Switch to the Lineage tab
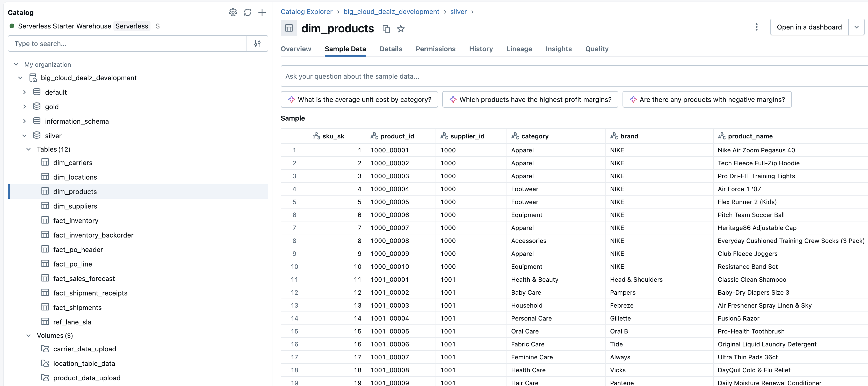The width and height of the screenshot is (868, 386). pyautogui.click(x=519, y=49)
